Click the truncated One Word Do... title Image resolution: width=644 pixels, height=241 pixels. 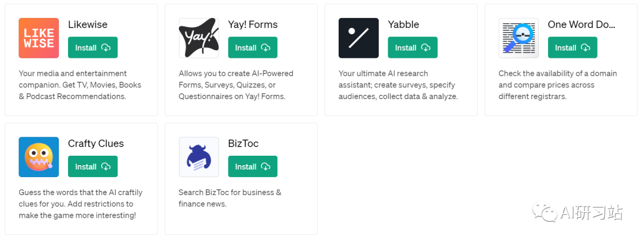point(581,24)
